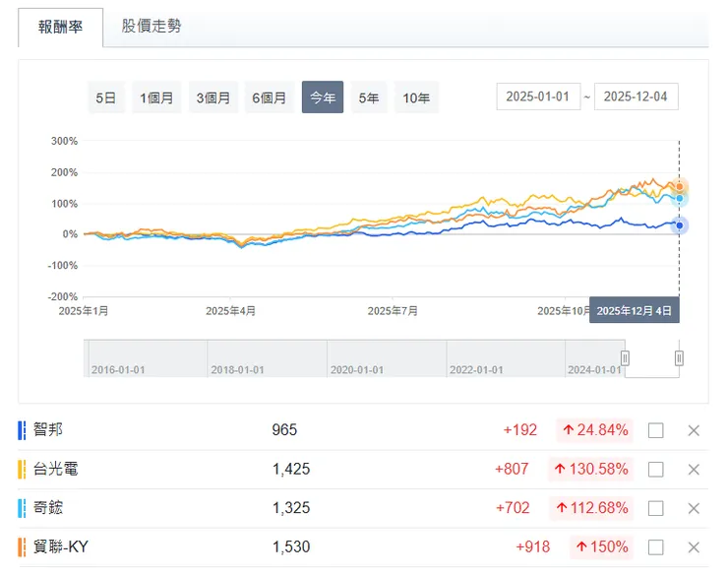Click the end date field 2025-12-04
This screenshot has height=576, width=728.
click(637, 96)
